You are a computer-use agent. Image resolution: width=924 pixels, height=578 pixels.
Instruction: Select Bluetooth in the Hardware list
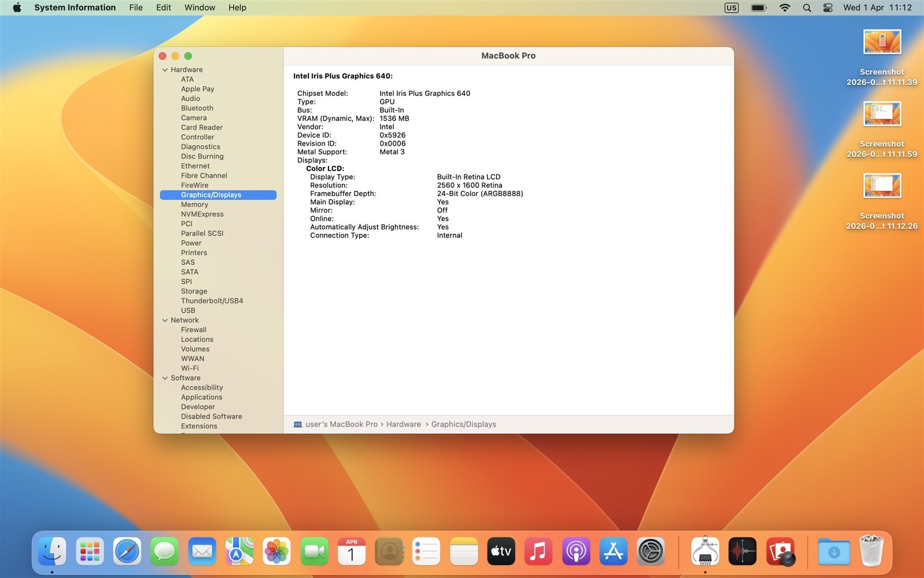point(197,108)
